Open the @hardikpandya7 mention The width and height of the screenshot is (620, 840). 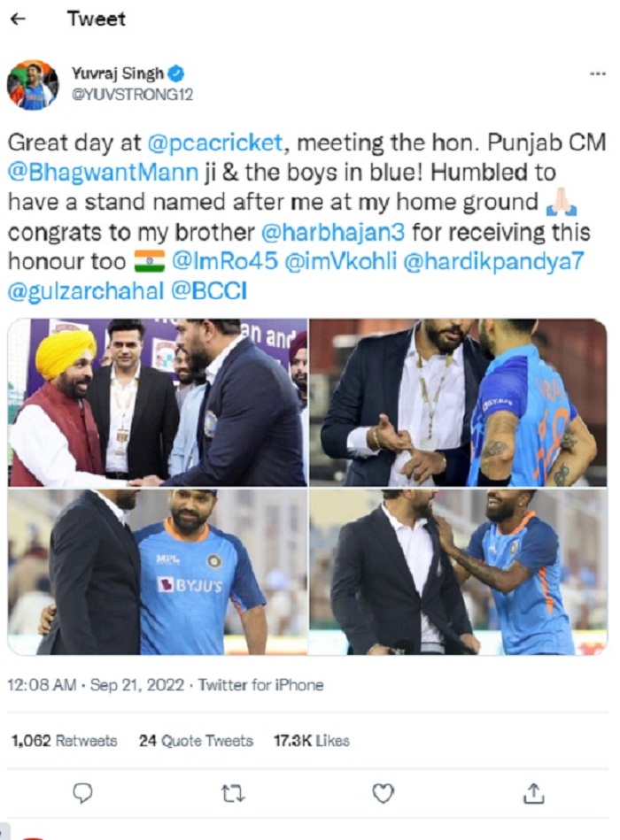493,261
